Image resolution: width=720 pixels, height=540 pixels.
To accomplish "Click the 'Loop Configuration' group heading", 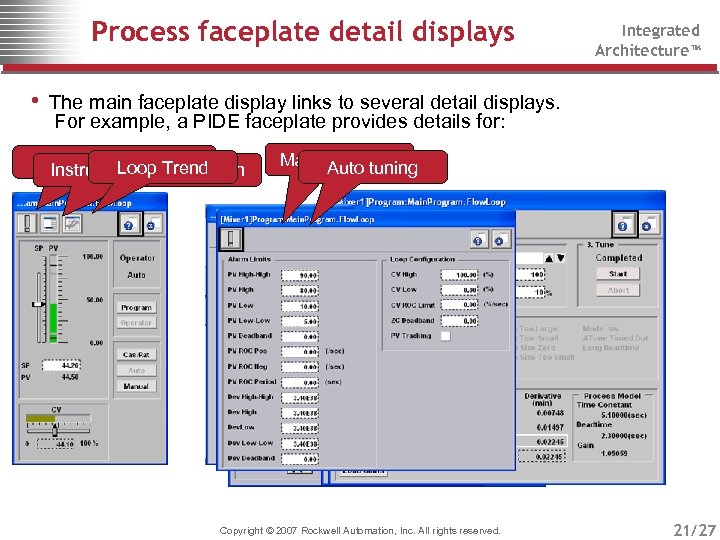I will pos(422,259).
